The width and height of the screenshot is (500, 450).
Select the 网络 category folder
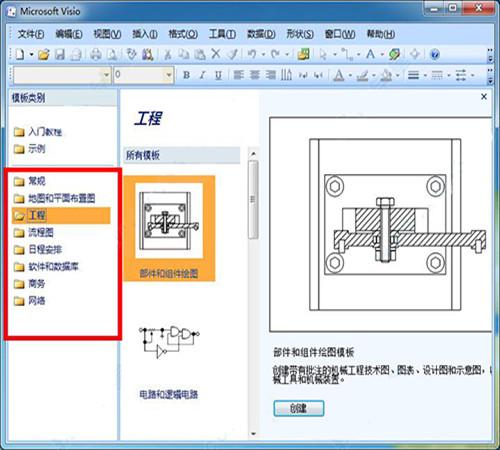click(29, 301)
